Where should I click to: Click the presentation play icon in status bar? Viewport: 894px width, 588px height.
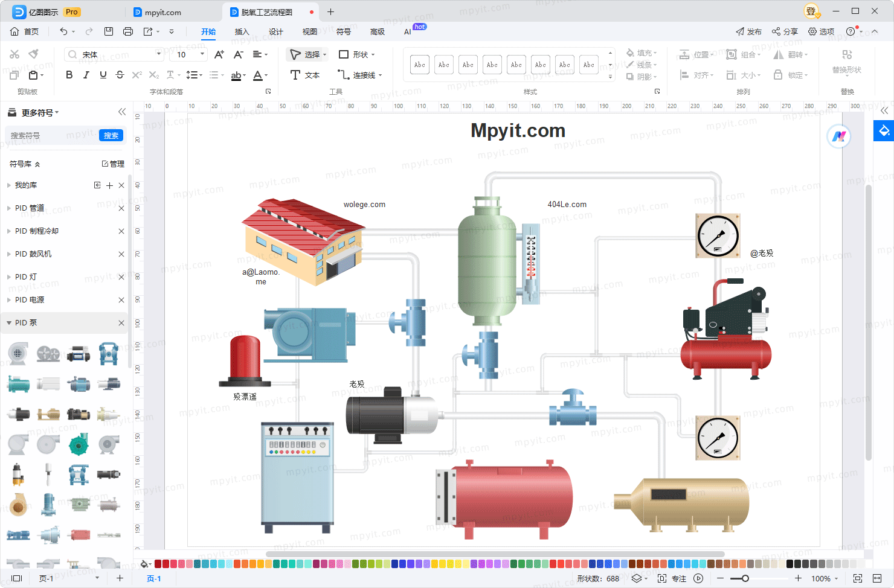point(698,578)
